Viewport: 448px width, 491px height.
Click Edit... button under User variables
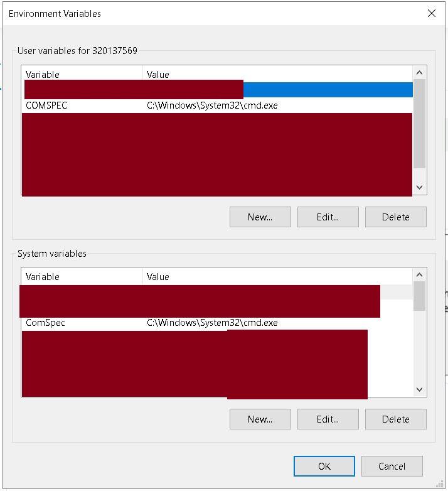pos(328,217)
